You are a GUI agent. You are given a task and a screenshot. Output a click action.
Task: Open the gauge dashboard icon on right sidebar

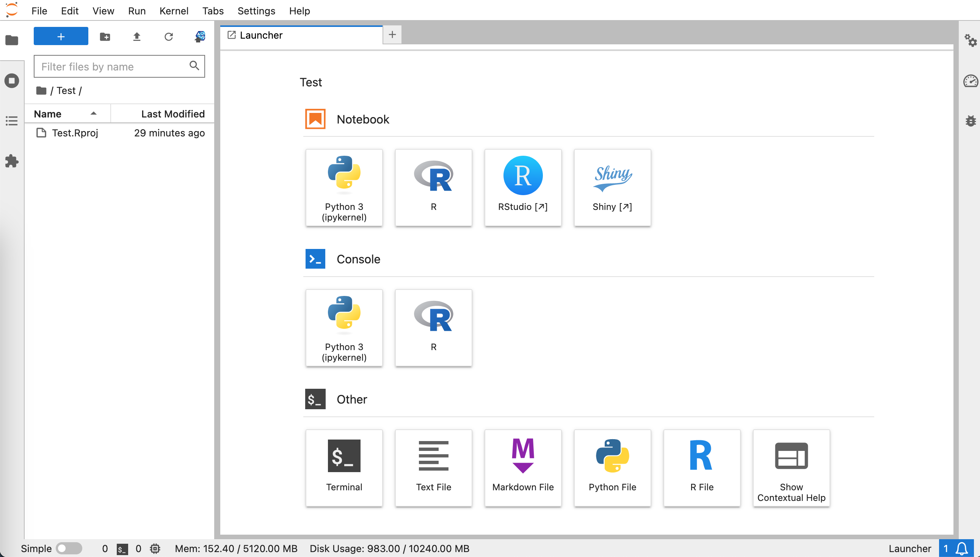971,81
